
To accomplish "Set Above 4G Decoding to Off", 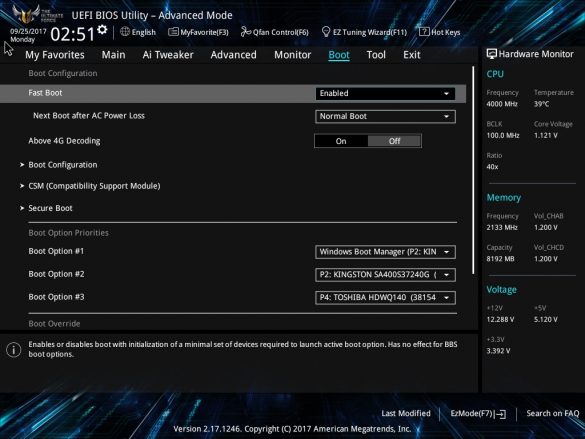I will pyautogui.click(x=394, y=141).
